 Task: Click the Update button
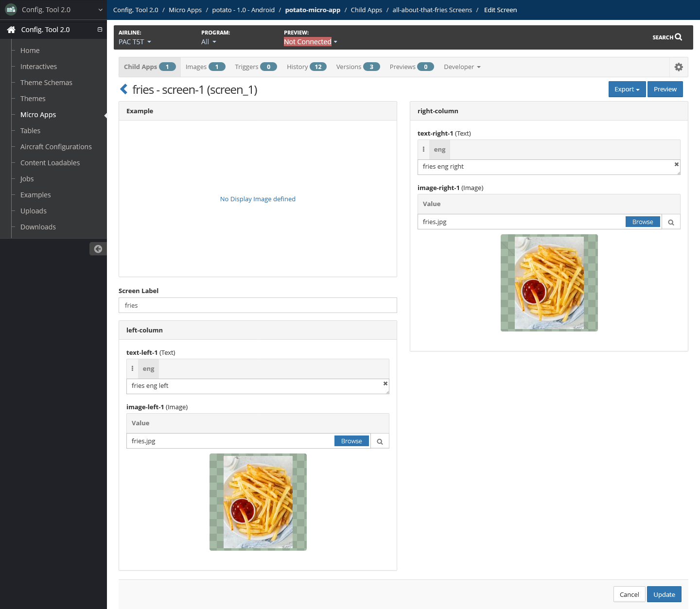point(664,594)
